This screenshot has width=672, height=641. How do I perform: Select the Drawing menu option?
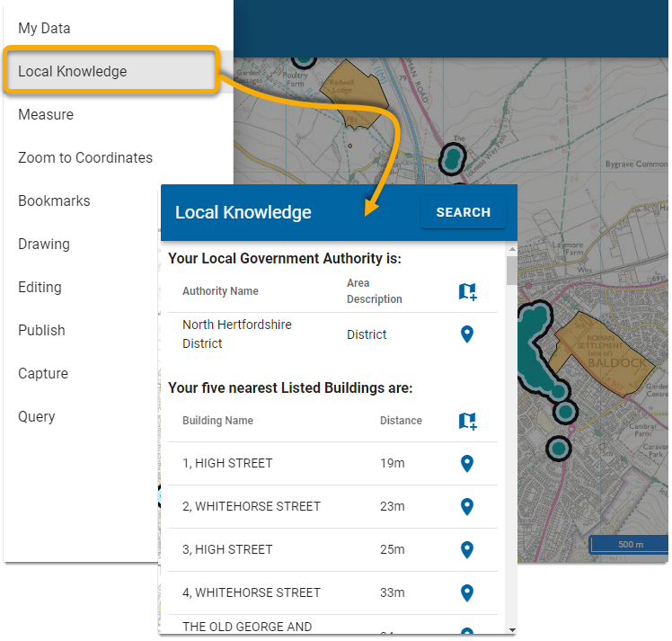44,245
